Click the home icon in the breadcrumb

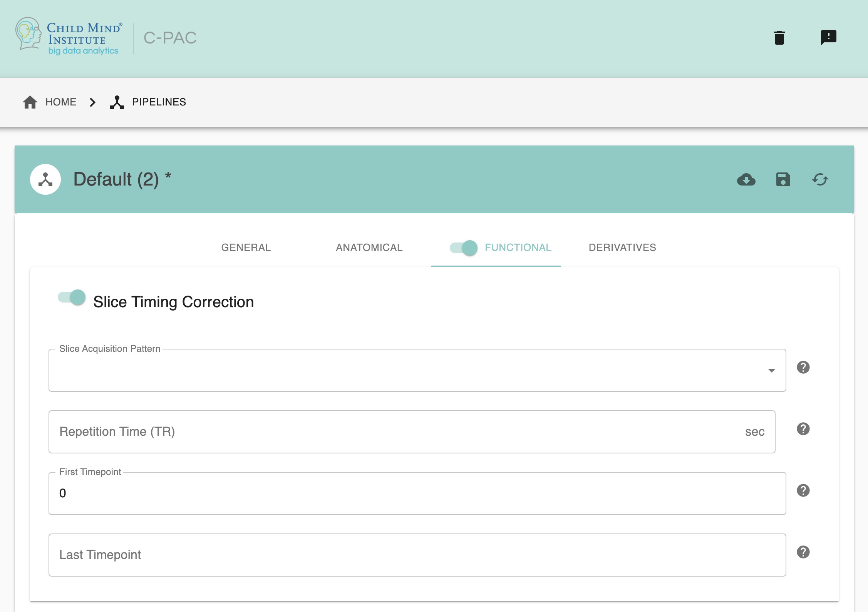(x=30, y=102)
